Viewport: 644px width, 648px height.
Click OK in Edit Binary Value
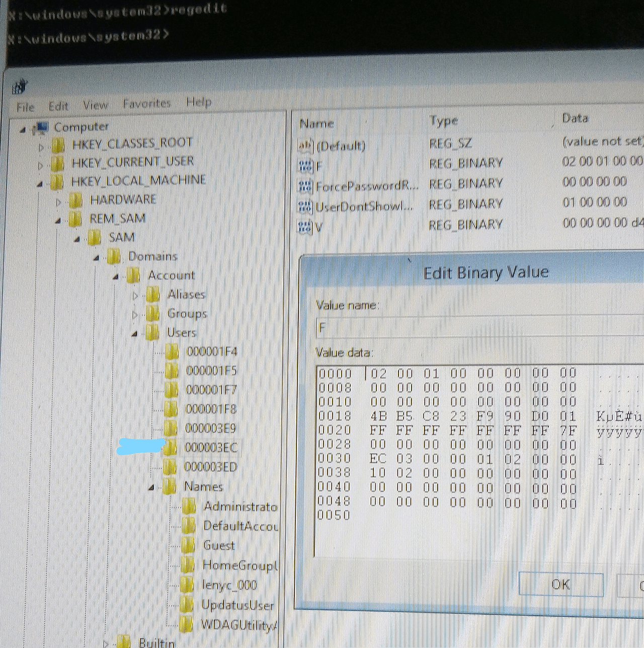pos(561,585)
